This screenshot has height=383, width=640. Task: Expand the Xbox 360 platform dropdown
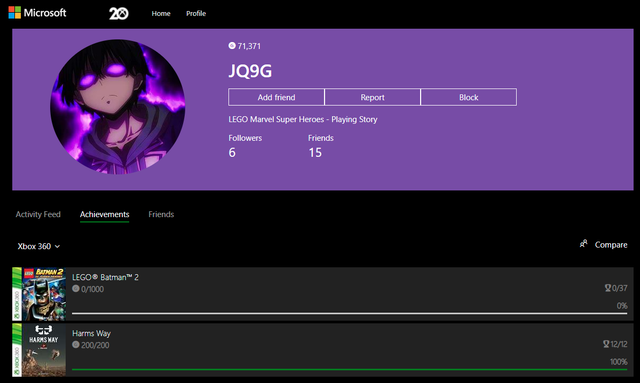click(x=39, y=246)
